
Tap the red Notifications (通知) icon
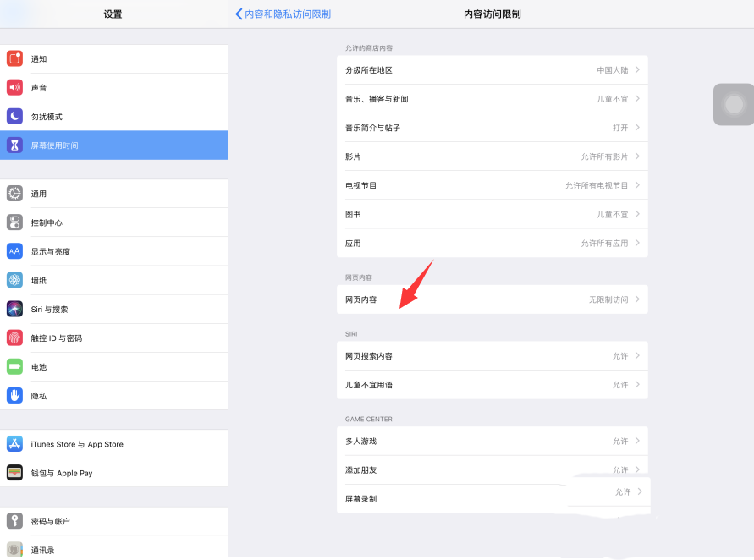[x=14, y=58]
